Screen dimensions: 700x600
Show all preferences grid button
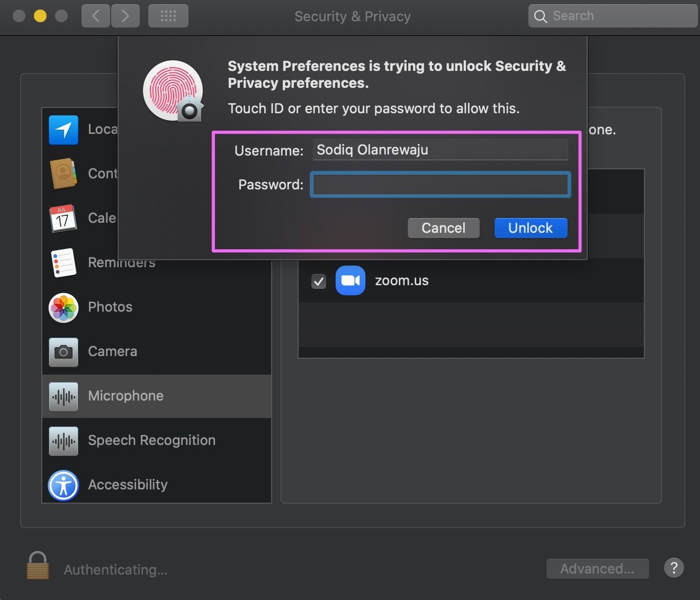click(x=168, y=16)
